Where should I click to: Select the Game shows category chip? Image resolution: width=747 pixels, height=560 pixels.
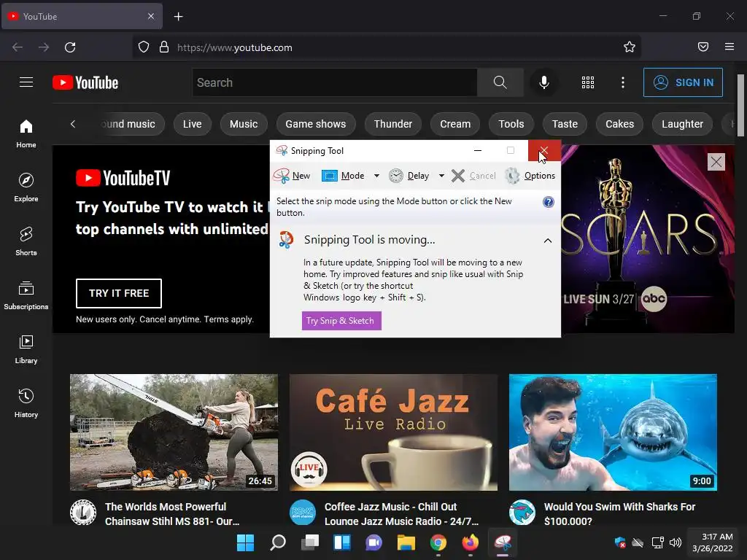[316, 124]
